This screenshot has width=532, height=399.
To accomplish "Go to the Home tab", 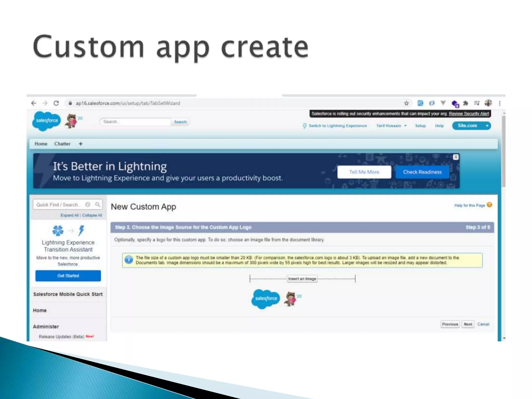I will 41,144.
